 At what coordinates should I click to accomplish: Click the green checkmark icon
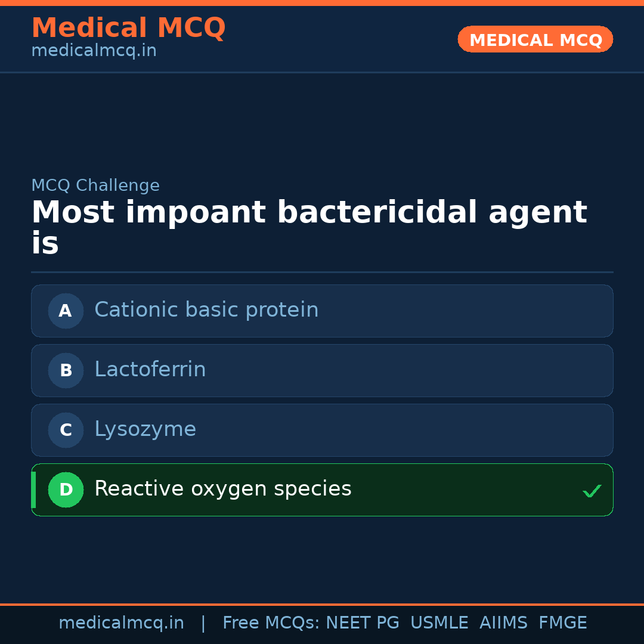coord(592,491)
